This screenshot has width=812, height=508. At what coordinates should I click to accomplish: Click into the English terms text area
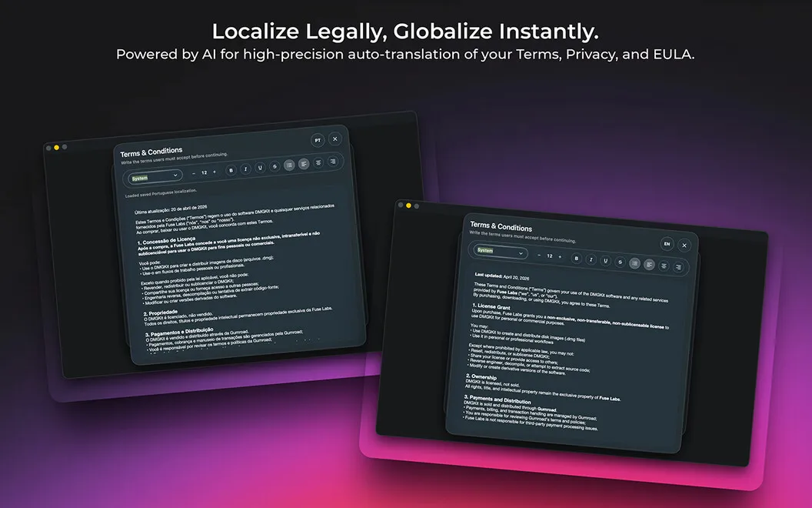tap(567, 353)
